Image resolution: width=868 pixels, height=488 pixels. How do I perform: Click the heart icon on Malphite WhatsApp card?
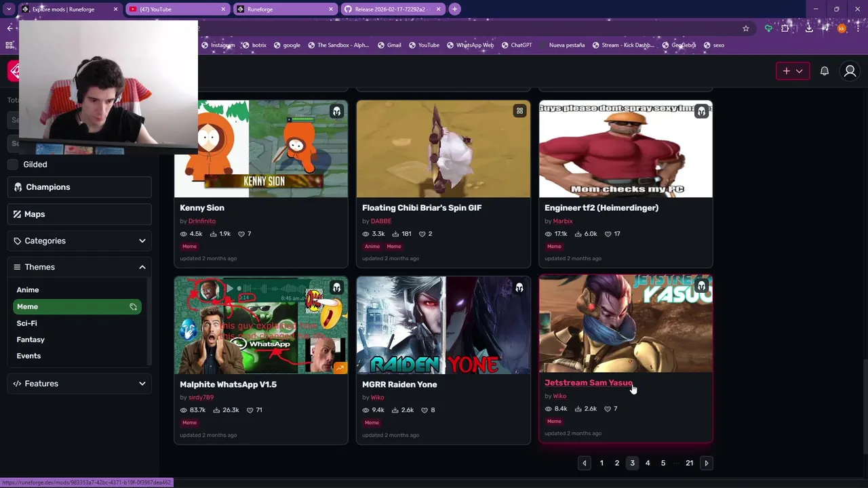coord(250,410)
